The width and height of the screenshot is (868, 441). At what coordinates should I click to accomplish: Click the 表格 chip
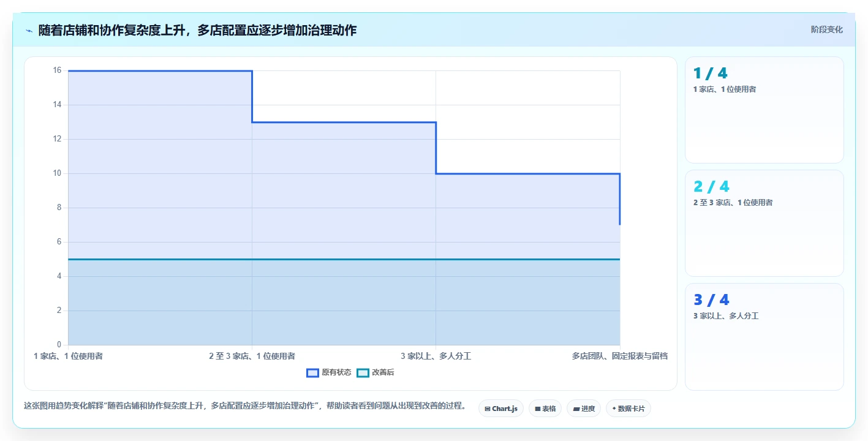pyautogui.click(x=545, y=409)
